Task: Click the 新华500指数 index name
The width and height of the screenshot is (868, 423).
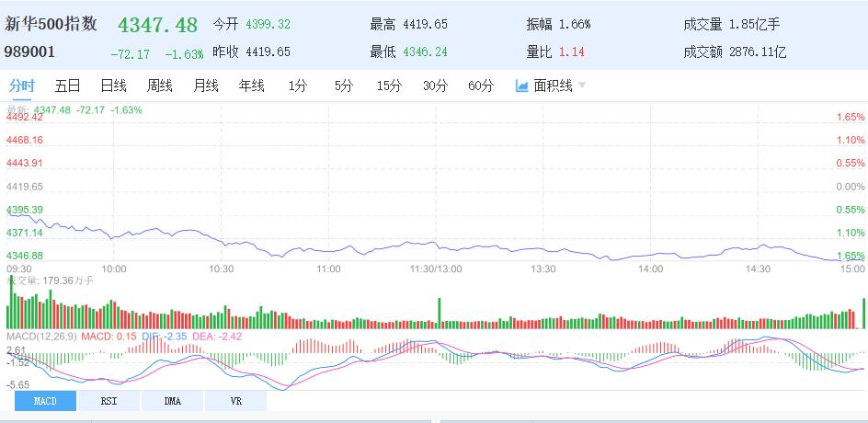Action: pyautogui.click(x=51, y=25)
